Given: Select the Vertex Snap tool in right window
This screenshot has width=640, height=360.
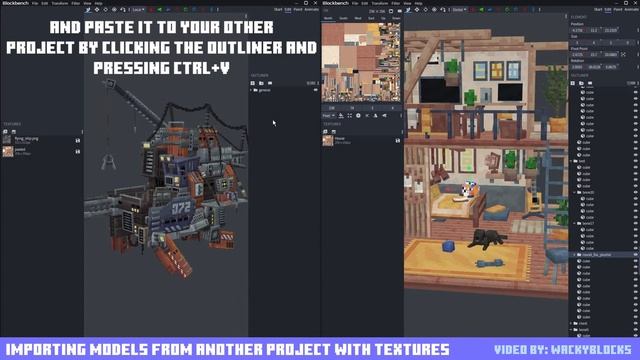Looking at the screenshot, I should (443, 9).
